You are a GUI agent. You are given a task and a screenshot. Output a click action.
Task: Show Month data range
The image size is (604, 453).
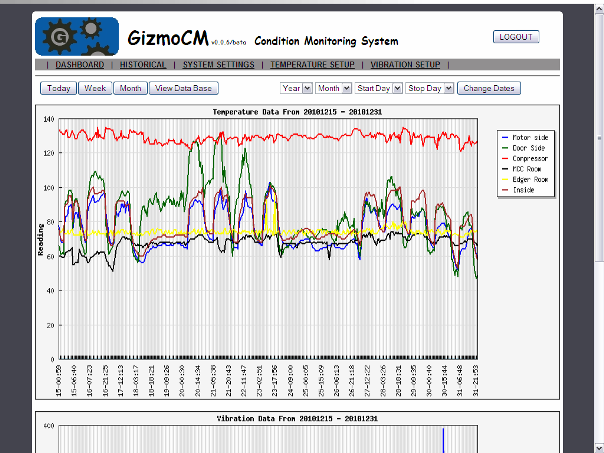[x=130, y=88]
